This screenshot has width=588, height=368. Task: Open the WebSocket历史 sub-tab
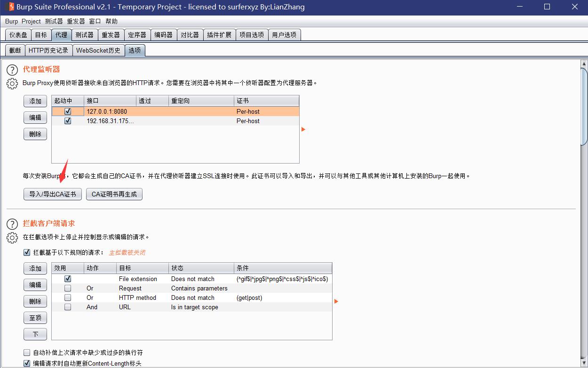(x=98, y=50)
